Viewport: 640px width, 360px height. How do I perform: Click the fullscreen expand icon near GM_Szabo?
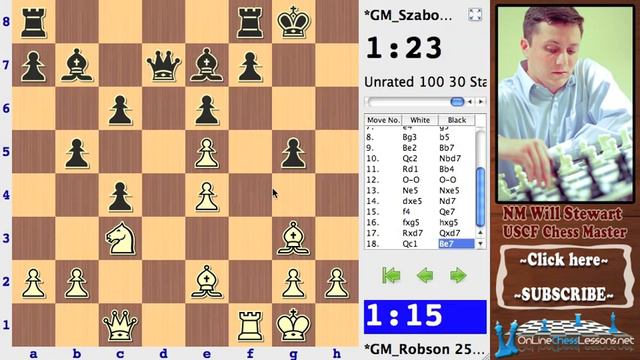click(475, 15)
